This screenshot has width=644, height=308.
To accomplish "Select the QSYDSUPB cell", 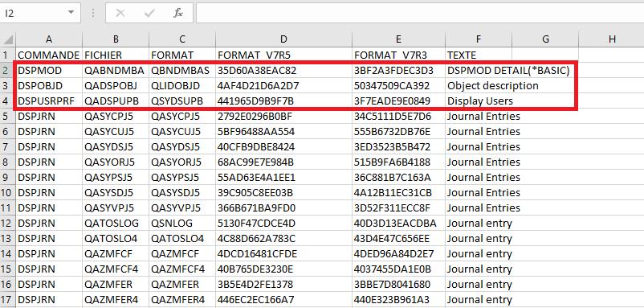I will click(182, 101).
